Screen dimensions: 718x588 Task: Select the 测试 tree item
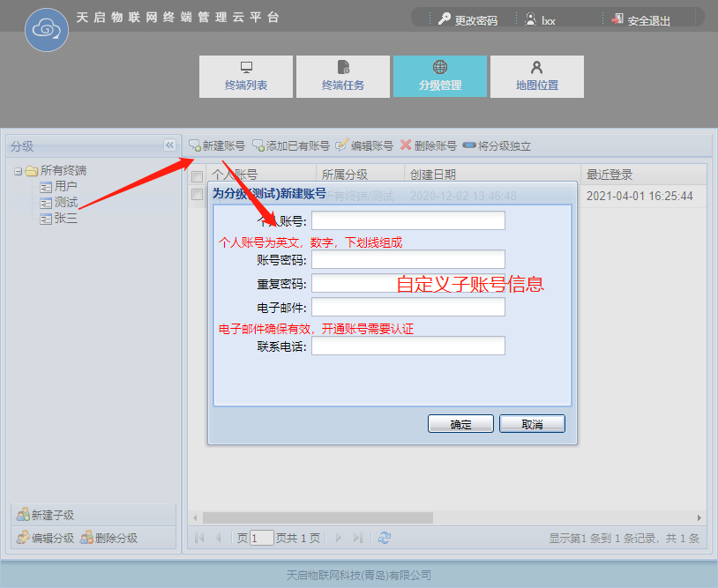[x=58, y=202]
